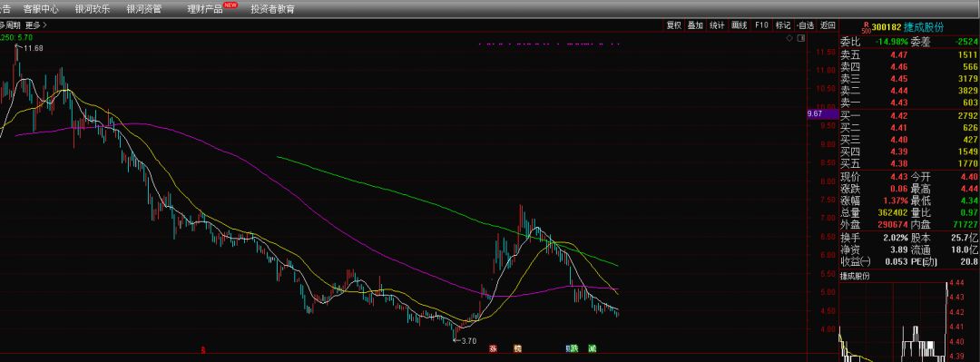Open the 叠加 overlay option
The width and height of the screenshot is (980, 362).
pos(695,25)
